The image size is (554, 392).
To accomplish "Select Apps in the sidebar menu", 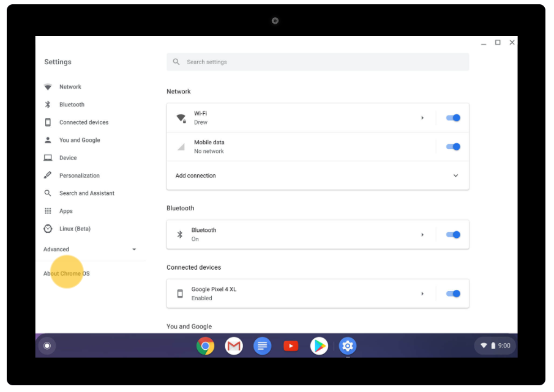I will 48,210.
